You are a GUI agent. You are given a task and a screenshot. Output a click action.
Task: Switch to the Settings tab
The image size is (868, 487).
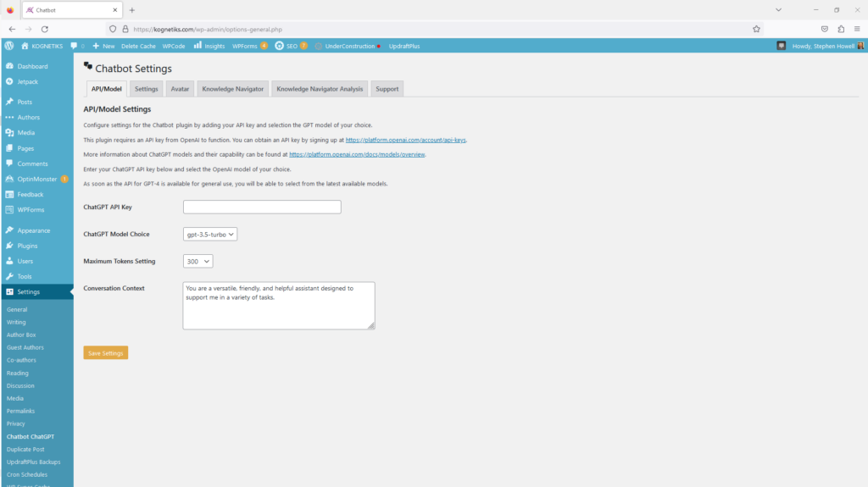coord(146,89)
